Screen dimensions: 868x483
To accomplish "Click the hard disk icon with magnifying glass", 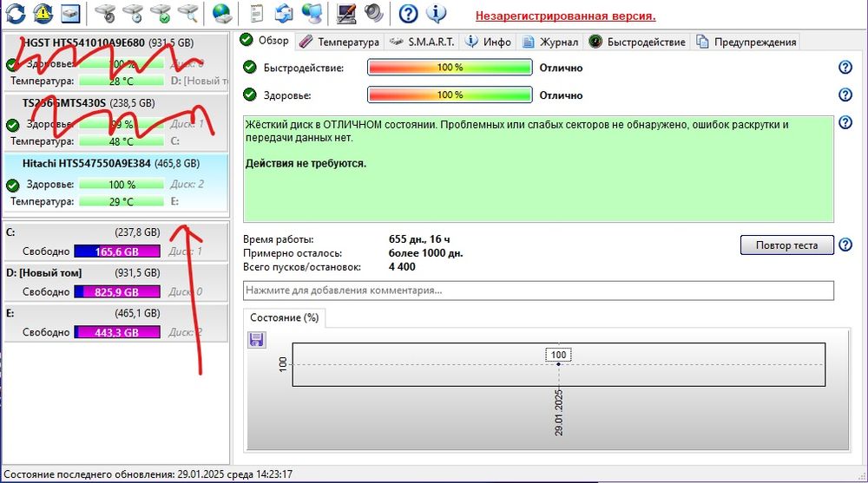I will pyautogui.click(x=188, y=13).
